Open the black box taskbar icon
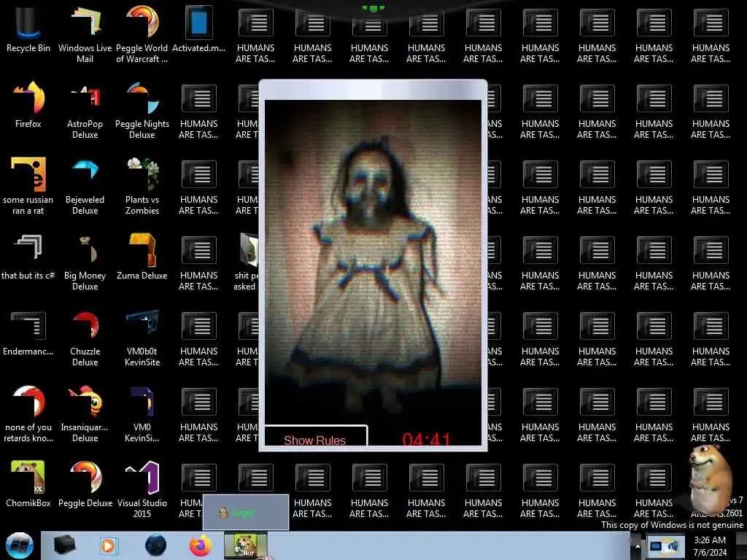This screenshot has width=747, height=560. 64,545
